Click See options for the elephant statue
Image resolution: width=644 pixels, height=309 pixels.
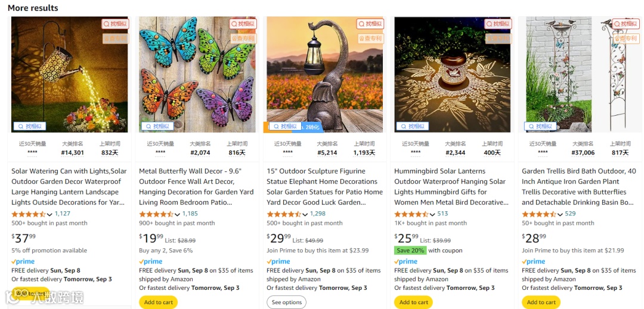tap(286, 302)
